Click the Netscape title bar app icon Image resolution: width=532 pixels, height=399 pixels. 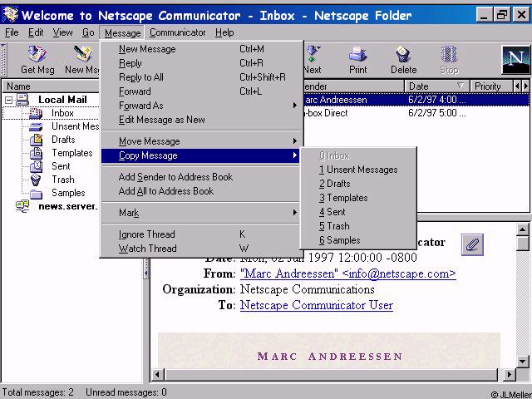[x=10, y=15]
